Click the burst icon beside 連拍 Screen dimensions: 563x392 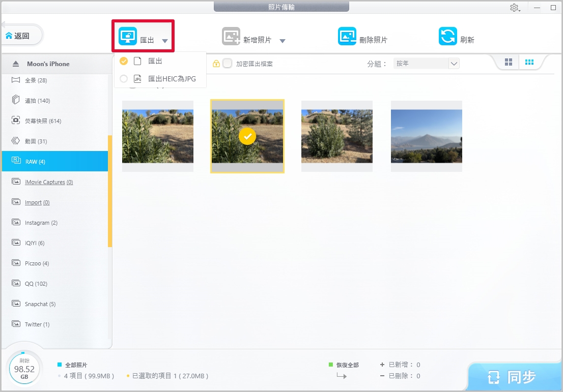16,100
